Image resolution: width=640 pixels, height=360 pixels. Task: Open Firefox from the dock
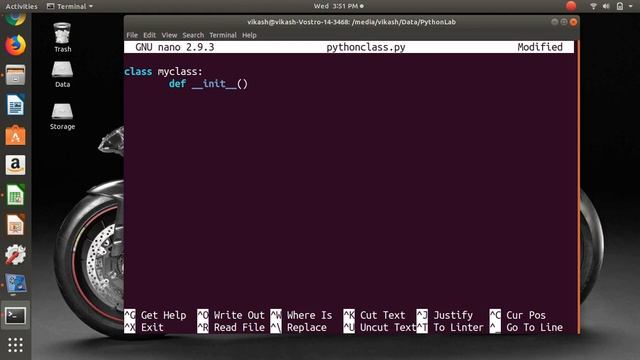pyautogui.click(x=16, y=45)
